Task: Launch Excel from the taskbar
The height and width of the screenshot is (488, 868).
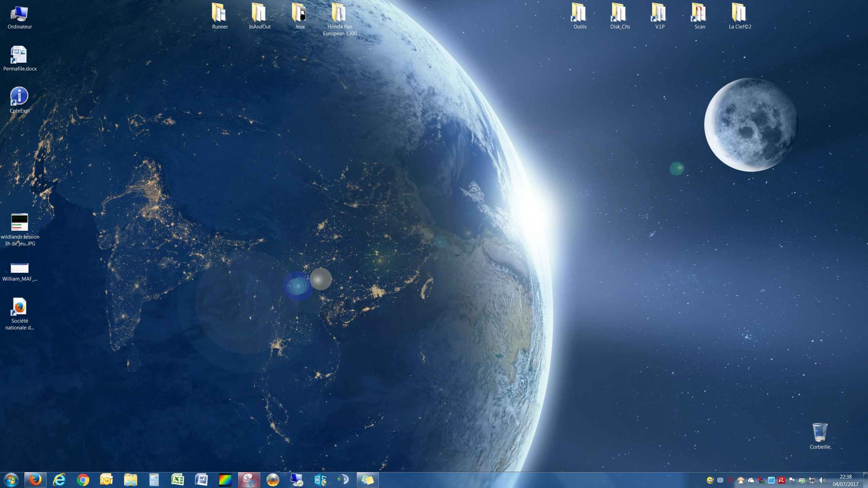Action: [x=178, y=480]
